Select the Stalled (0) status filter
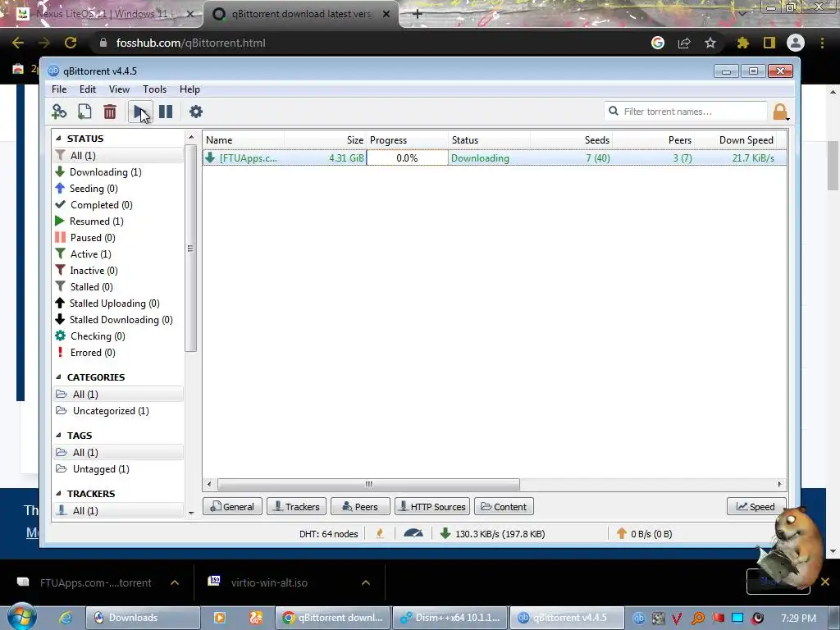 (x=91, y=287)
